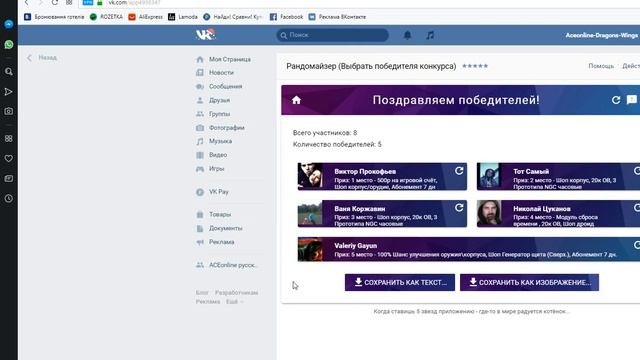640x360 pixels.
Task: Click the home icon in Randomizer banner
Action: (296, 100)
